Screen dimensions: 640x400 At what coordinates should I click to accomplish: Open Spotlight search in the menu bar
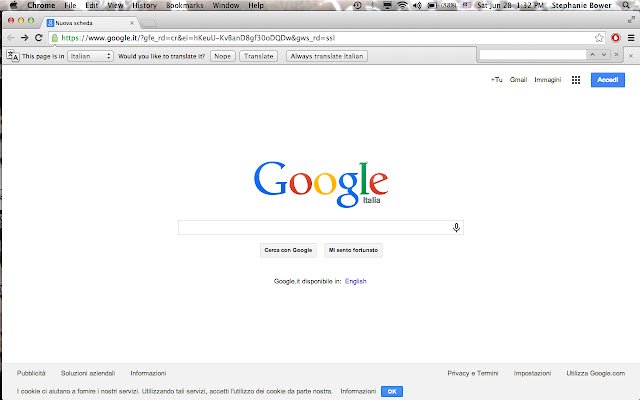pyautogui.click(x=626, y=5)
